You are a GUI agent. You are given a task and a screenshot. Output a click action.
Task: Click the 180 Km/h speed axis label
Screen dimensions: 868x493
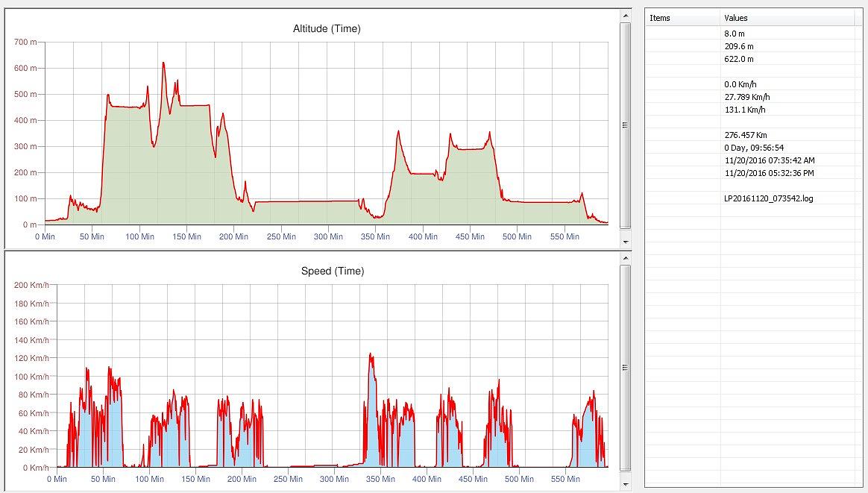click(x=31, y=304)
